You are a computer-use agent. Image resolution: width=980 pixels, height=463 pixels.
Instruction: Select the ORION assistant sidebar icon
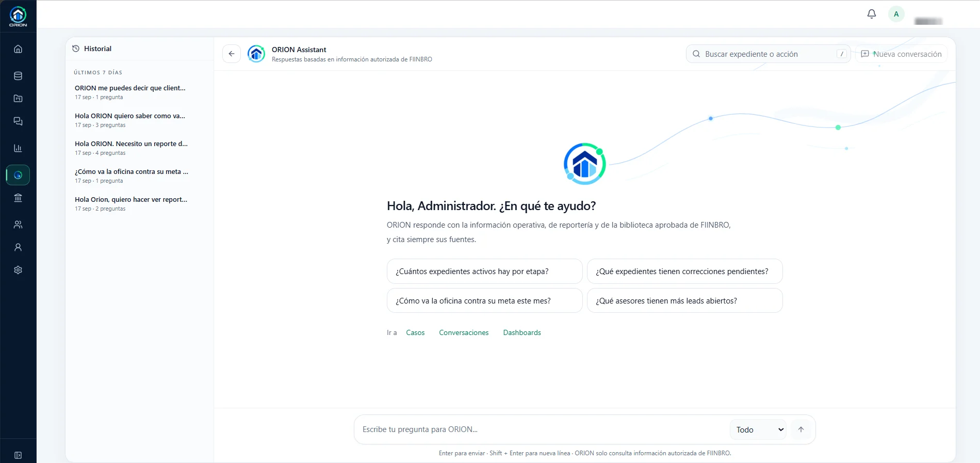tap(18, 175)
